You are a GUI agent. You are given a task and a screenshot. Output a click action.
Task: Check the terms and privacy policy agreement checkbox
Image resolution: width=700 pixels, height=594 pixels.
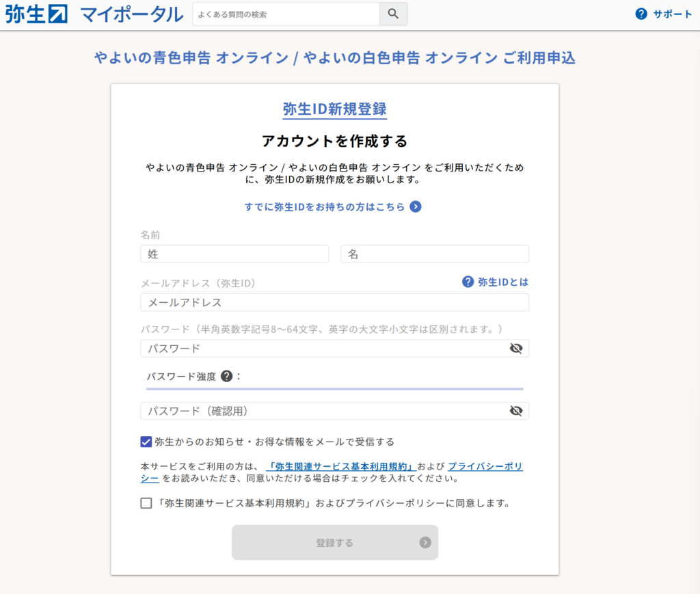pyautogui.click(x=146, y=502)
